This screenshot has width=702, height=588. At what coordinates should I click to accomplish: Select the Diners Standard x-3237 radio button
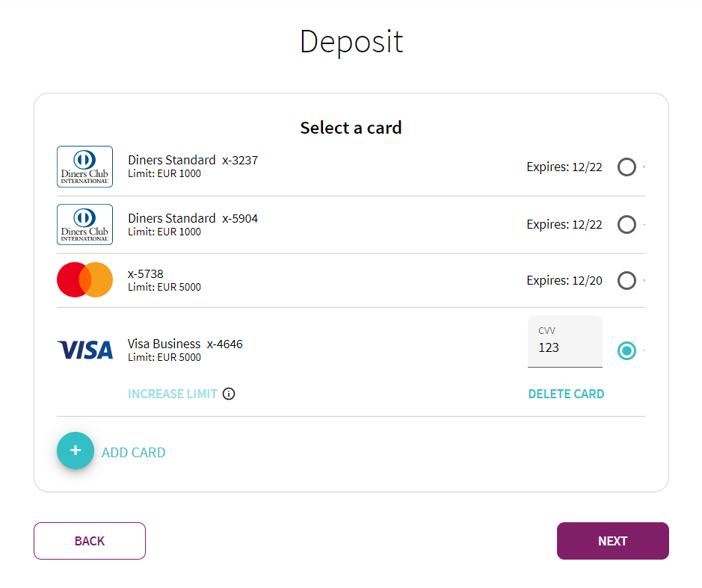pyautogui.click(x=626, y=167)
